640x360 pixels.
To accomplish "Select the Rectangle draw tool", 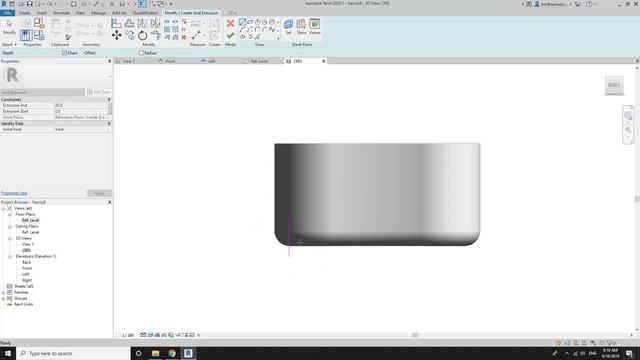I will pos(250,22).
